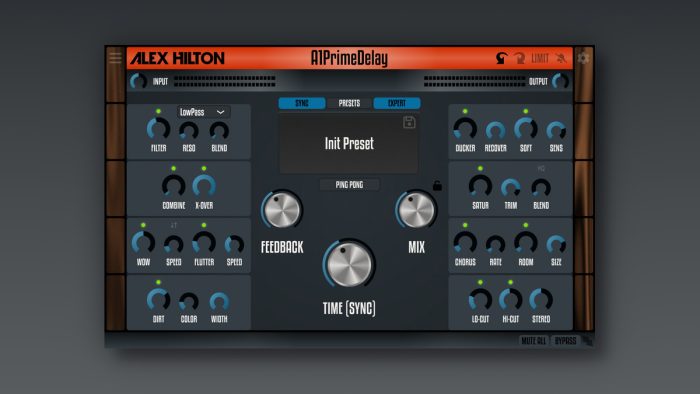Toggle the COMBINE LED
This screenshot has height=394, width=700.
pos(174,168)
